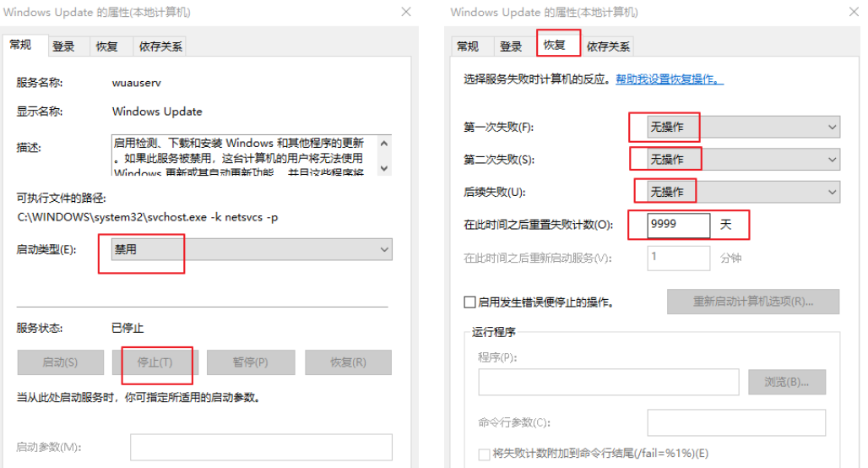
Task: Close the right Windows Update properties dialog
Action: point(854,12)
